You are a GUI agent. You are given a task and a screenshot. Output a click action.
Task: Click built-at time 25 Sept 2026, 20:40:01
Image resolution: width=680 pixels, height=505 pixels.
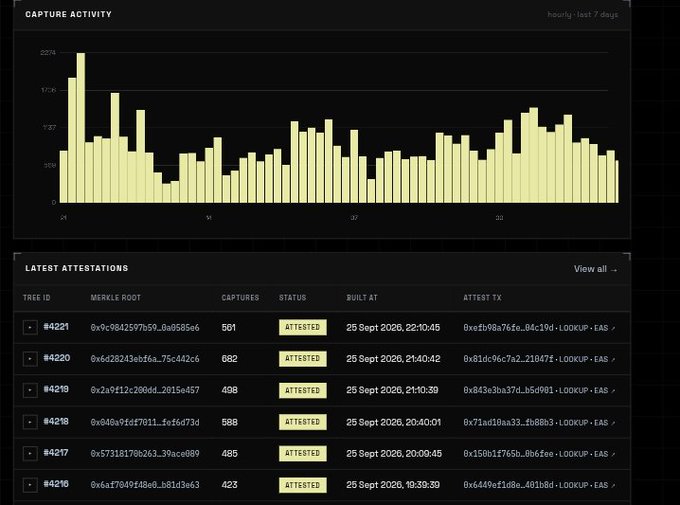tap(393, 422)
